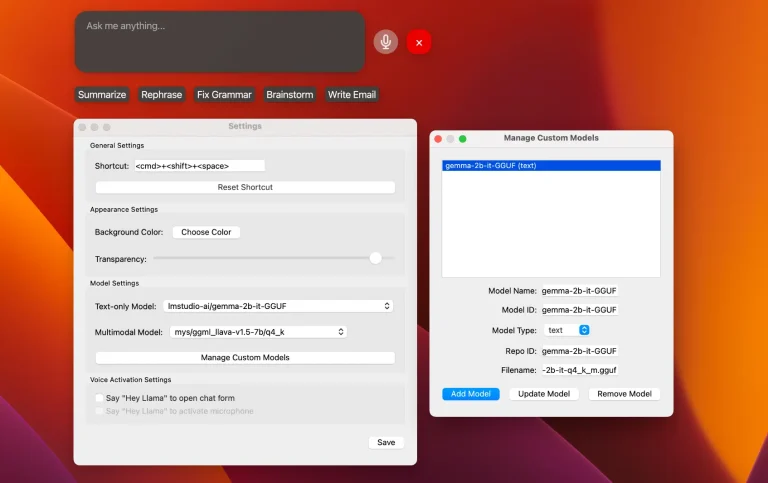The width and height of the screenshot is (768, 483).
Task: Click the Choose Color button
Action: point(206,232)
